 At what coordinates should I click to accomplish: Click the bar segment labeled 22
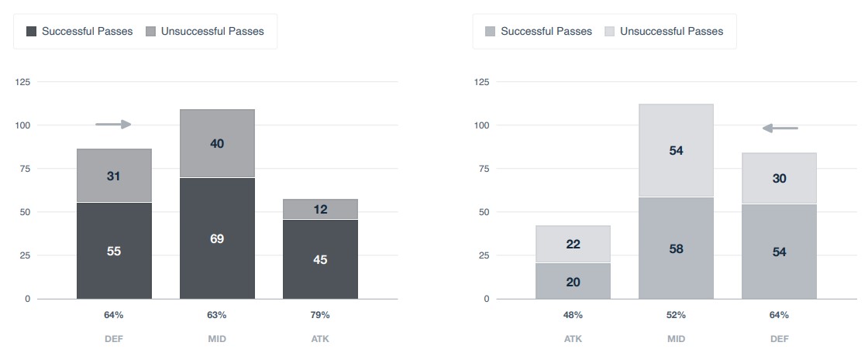tap(573, 244)
